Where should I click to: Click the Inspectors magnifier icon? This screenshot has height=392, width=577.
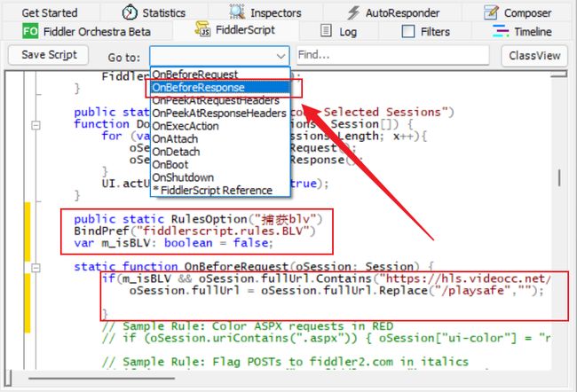(237, 12)
